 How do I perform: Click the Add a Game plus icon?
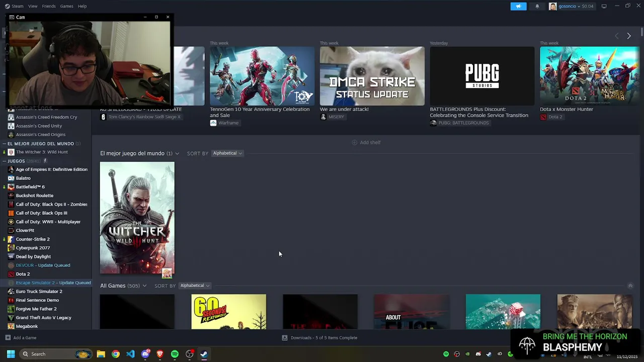coord(8,338)
